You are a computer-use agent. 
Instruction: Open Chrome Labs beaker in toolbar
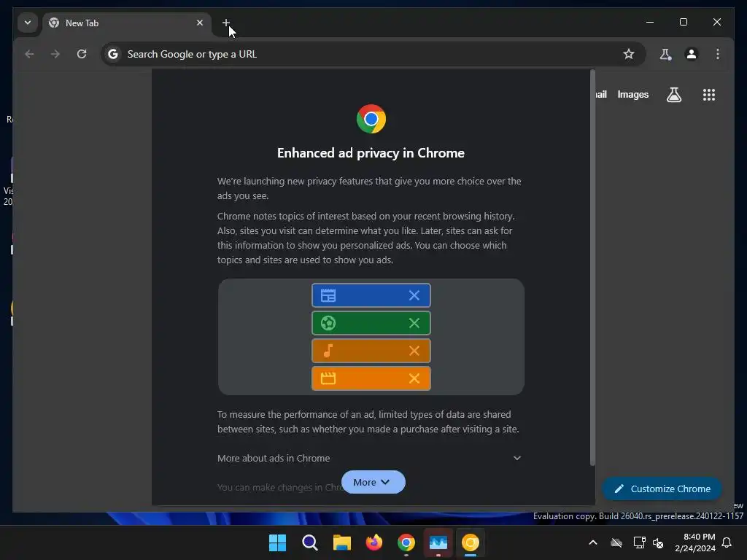(665, 54)
